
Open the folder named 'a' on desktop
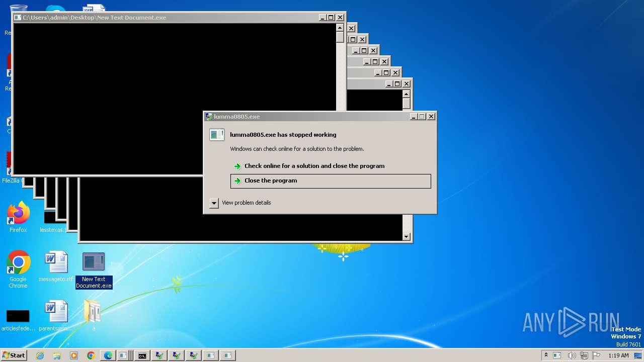[93, 316]
